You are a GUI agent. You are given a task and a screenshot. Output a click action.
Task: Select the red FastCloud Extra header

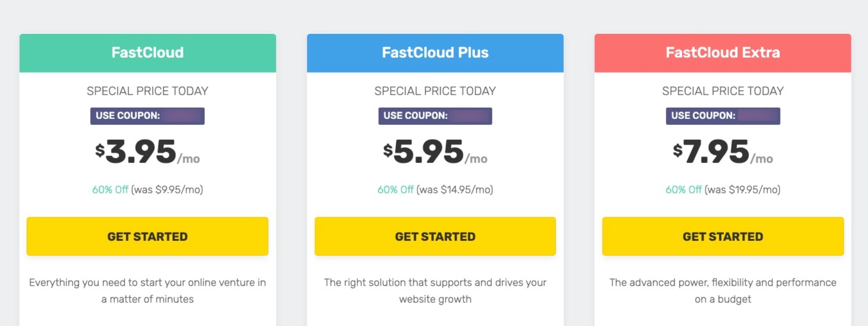click(723, 53)
